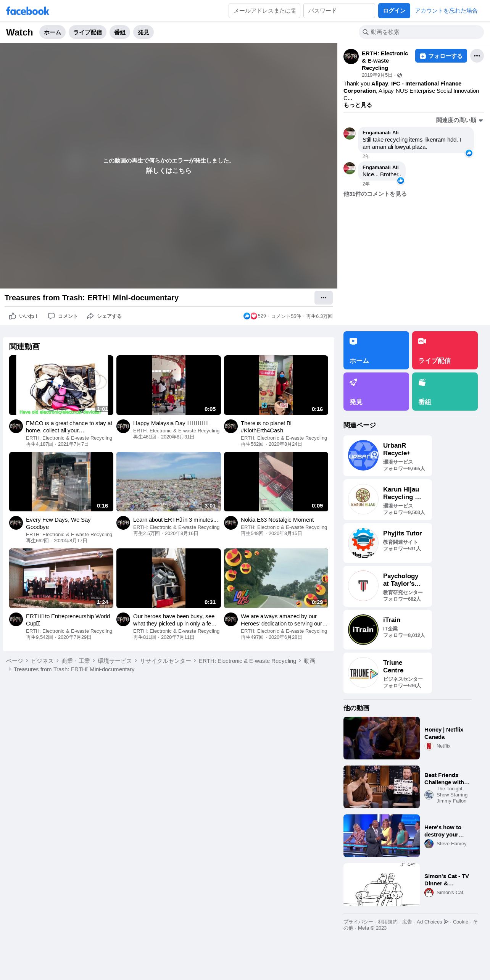Image resolution: width=490 pixels, height=980 pixels.
Task: Open the Entrepreneurship World Cup video thumbnail
Action: (x=61, y=578)
